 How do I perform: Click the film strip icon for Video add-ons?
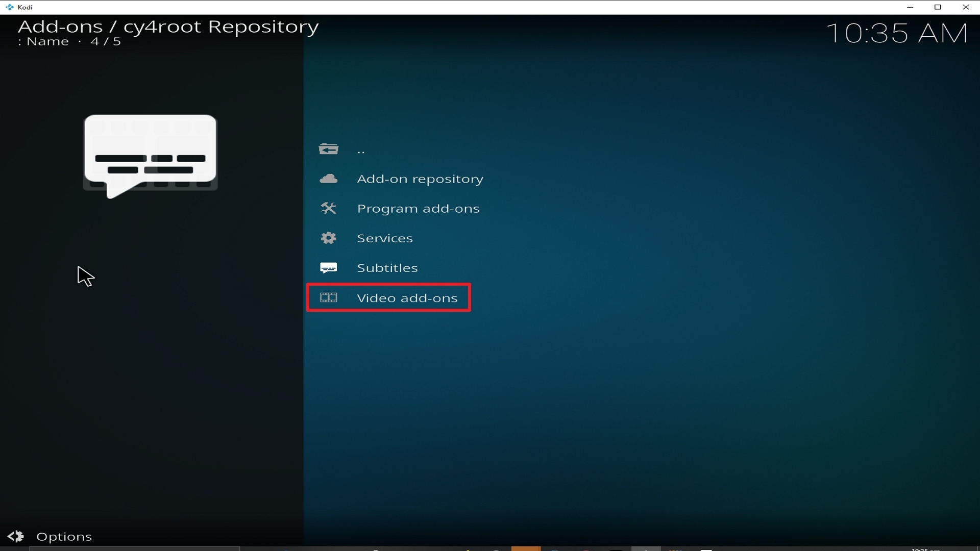[x=329, y=297]
